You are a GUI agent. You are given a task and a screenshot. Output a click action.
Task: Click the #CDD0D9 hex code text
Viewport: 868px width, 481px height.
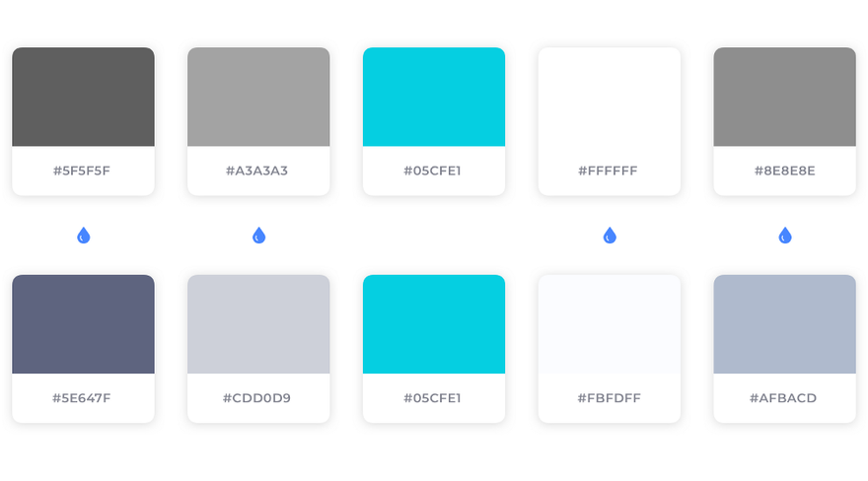pos(256,398)
